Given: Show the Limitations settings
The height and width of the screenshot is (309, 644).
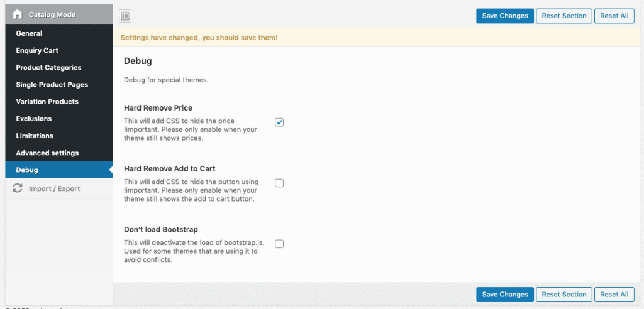Looking at the screenshot, I should 35,136.
